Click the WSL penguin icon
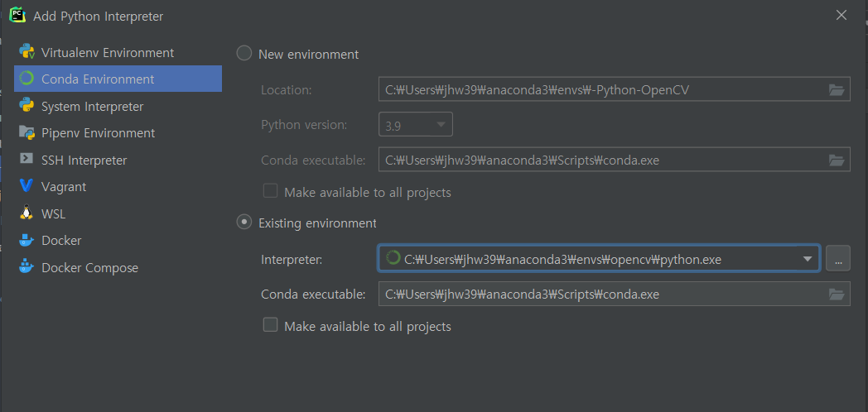 click(x=27, y=213)
